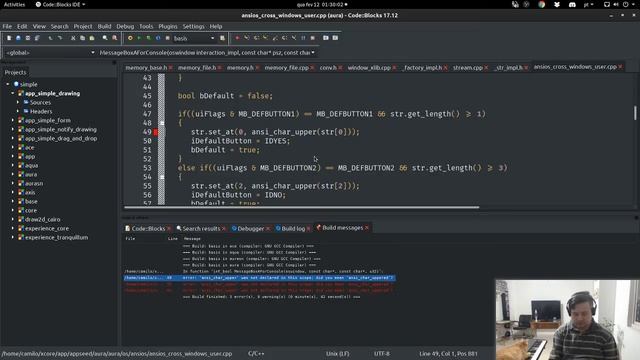Click the editor vertical scrollbar thumb
Image resolution: width=640 pixels, height=360 pixels.
[x=635, y=113]
